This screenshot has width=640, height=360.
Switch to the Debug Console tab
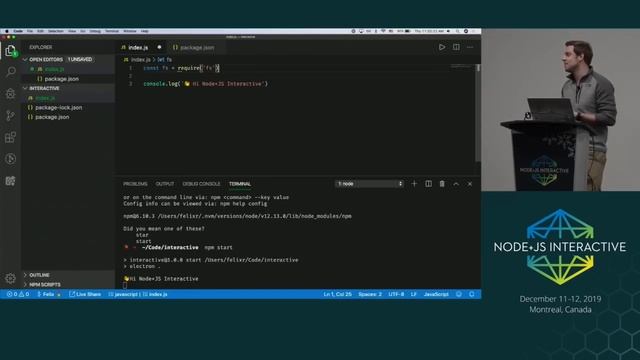(201, 184)
